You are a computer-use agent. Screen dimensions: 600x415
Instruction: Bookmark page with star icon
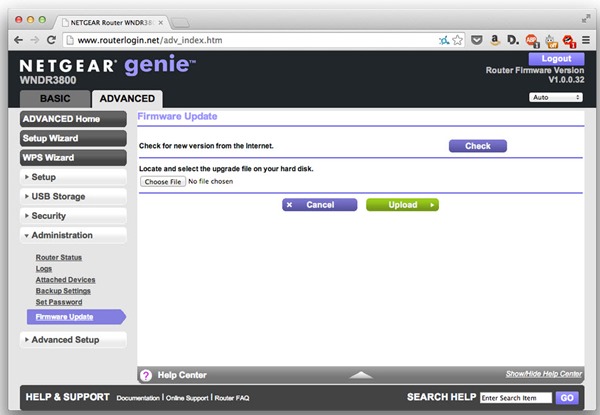tap(458, 40)
